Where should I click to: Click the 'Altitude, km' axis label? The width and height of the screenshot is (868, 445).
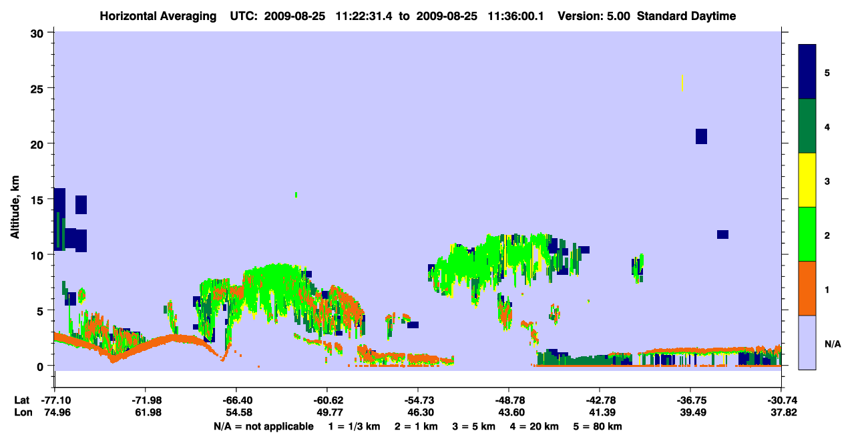pyautogui.click(x=15, y=207)
